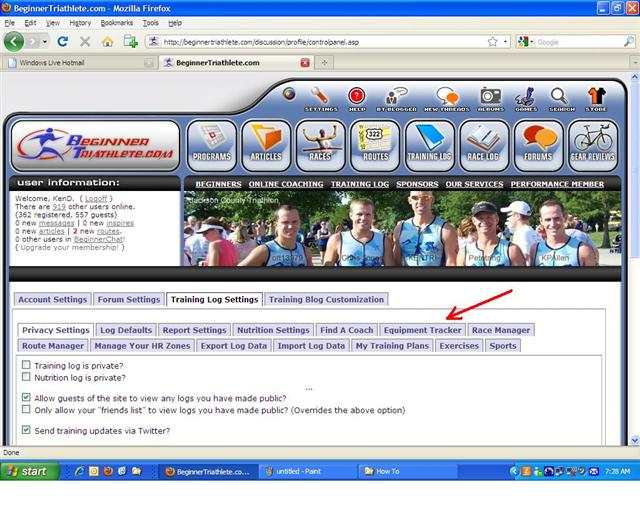Open the History menu

tap(80, 23)
